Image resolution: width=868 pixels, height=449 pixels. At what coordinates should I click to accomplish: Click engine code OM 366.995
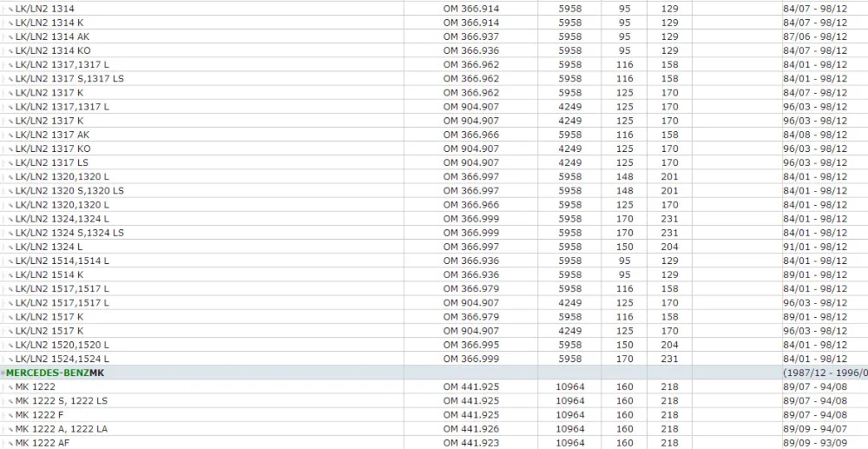tap(471, 345)
